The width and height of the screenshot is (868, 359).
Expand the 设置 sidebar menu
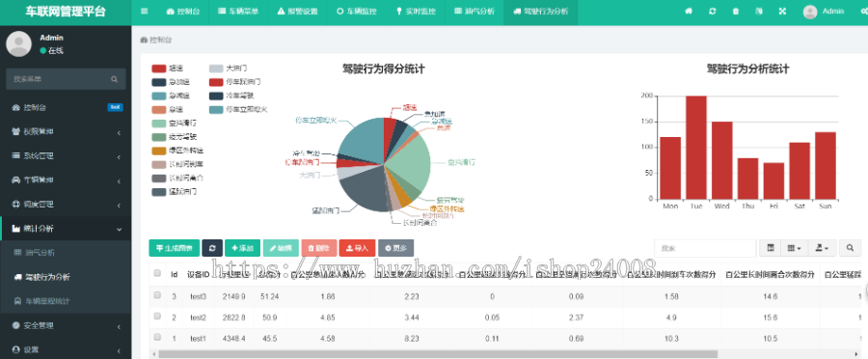pyautogui.click(x=66, y=349)
